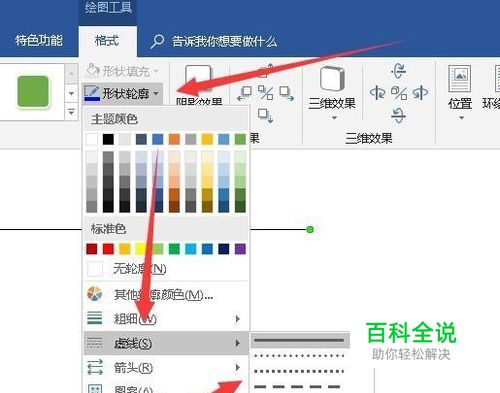Pick green theme color swatch in top row
Image resolution: width=500 pixels, height=393 pixels.
240,139
